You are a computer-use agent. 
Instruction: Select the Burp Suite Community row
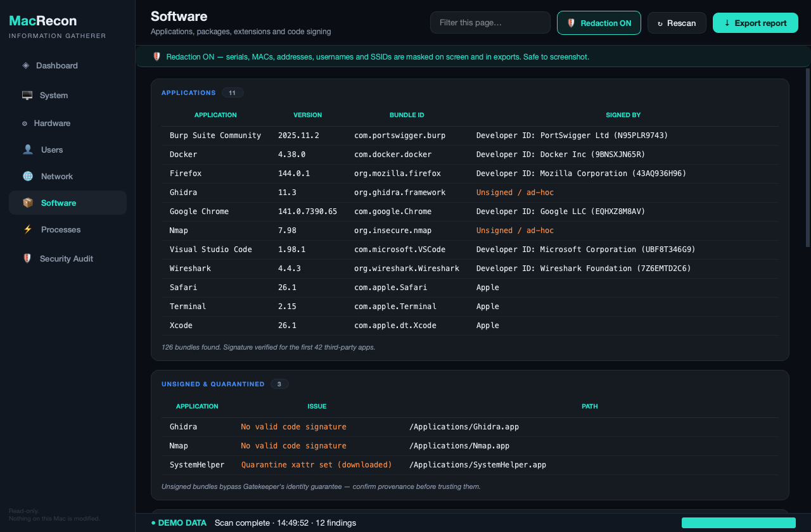[x=469, y=136]
